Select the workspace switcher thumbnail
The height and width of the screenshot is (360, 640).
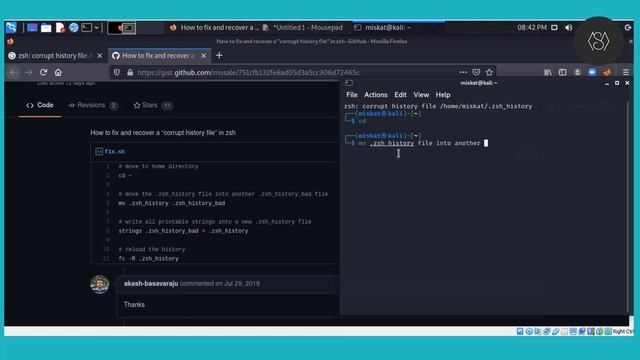[122, 28]
